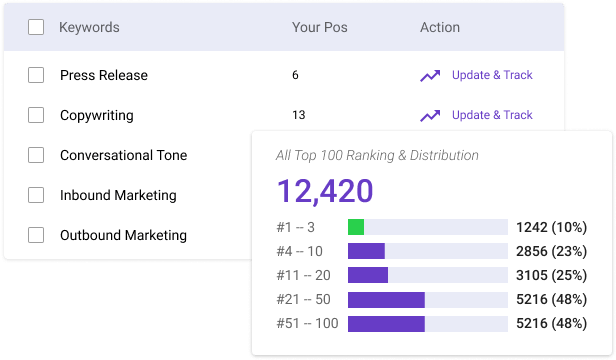Sort by the Your Pos column header
Viewport: 616px width, 360px height.
tap(320, 27)
